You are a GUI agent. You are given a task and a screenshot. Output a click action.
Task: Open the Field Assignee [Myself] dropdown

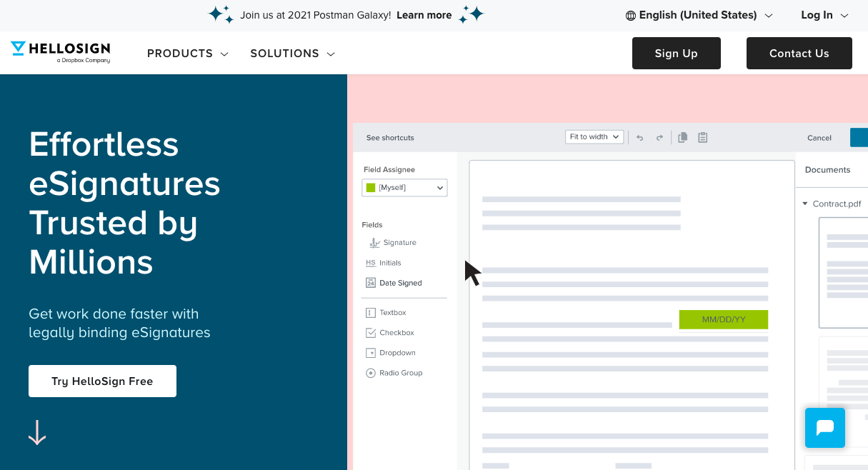(404, 188)
